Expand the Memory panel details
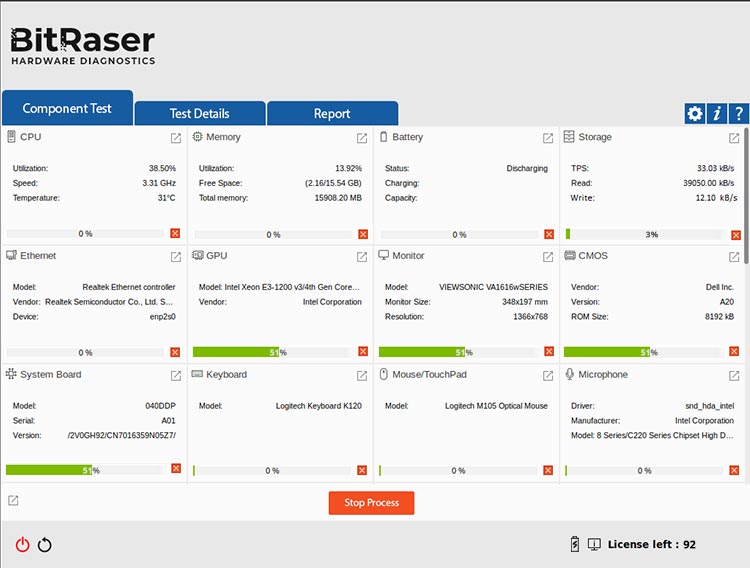This screenshot has height=568, width=750. pyautogui.click(x=362, y=138)
